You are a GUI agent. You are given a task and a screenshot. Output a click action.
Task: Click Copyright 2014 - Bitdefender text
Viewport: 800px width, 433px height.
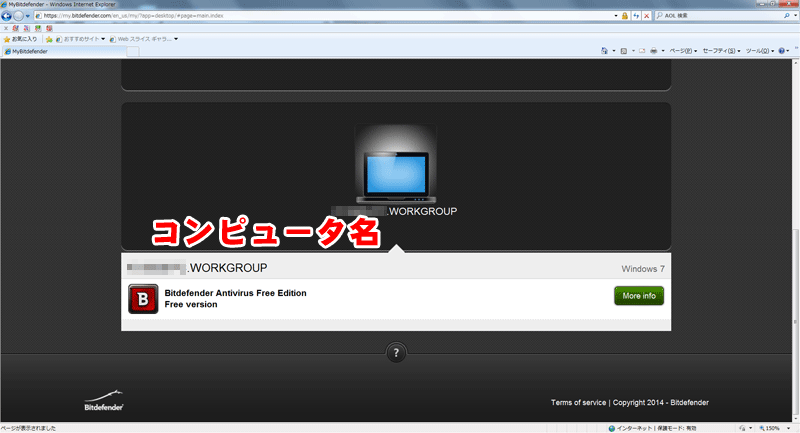click(661, 402)
